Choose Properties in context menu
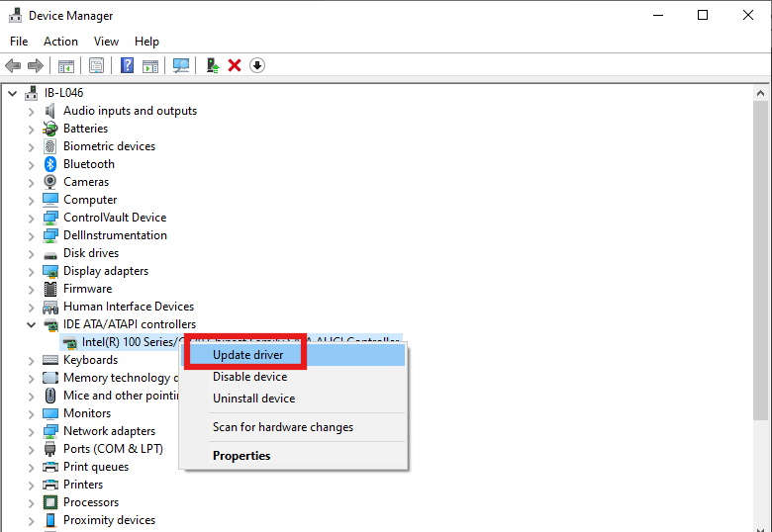 pyautogui.click(x=293, y=455)
